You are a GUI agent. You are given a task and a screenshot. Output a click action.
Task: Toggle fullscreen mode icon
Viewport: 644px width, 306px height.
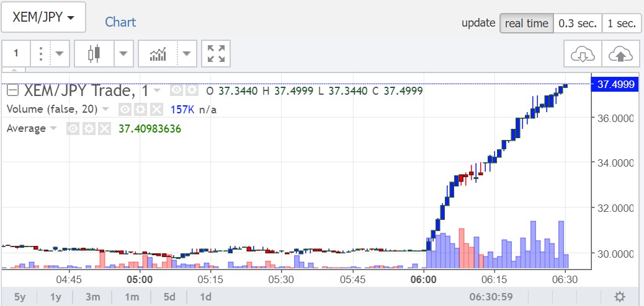pos(216,53)
